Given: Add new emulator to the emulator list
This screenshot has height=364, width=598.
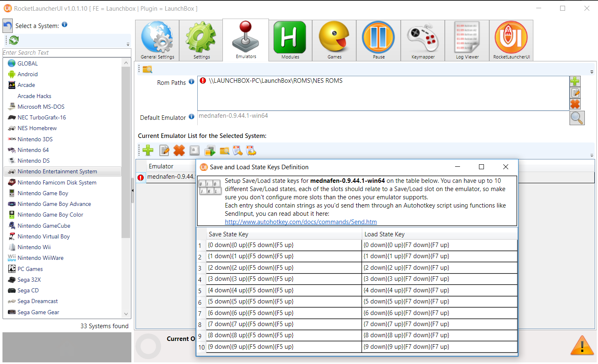Looking at the screenshot, I should (x=148, y=150).
